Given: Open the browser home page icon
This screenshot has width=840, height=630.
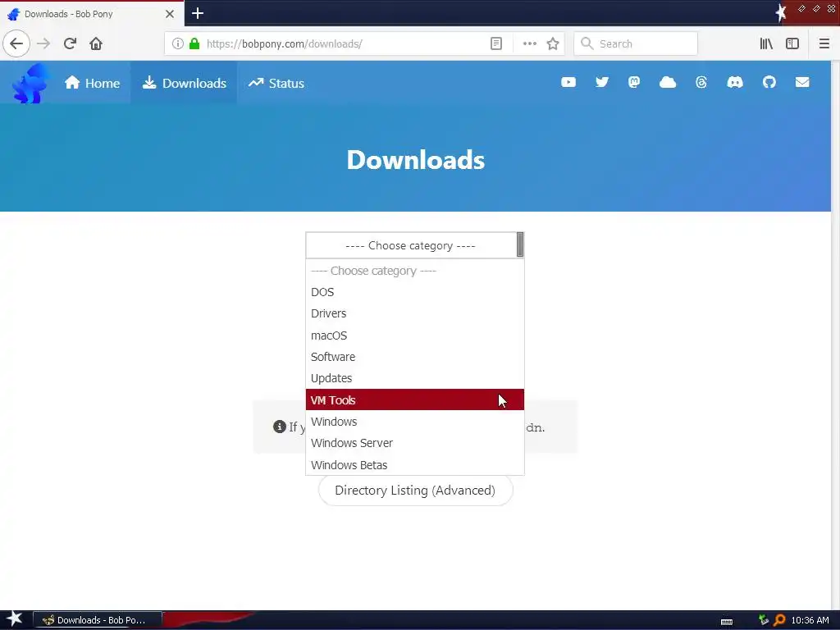Looking at the screenshot, I should 96,43.
